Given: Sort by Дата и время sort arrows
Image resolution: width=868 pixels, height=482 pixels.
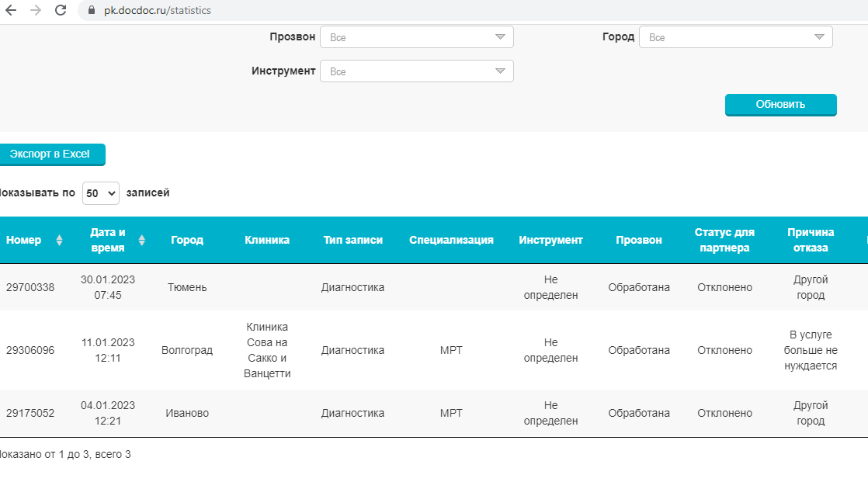Looking at the screenshot, I should tap(141, 241).
